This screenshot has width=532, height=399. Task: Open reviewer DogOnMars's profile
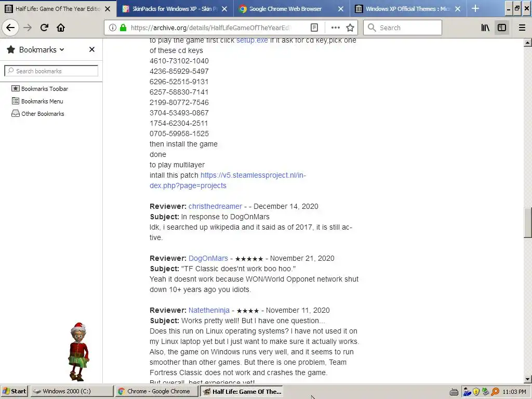208,258
